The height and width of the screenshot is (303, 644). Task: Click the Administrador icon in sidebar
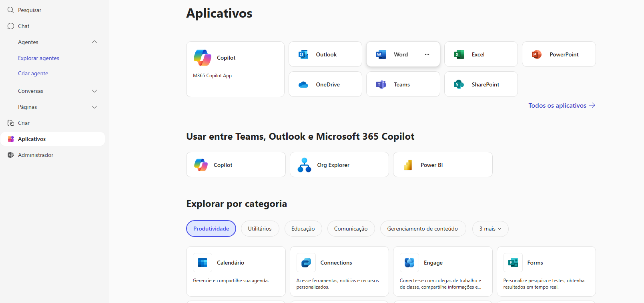[11, 155]
